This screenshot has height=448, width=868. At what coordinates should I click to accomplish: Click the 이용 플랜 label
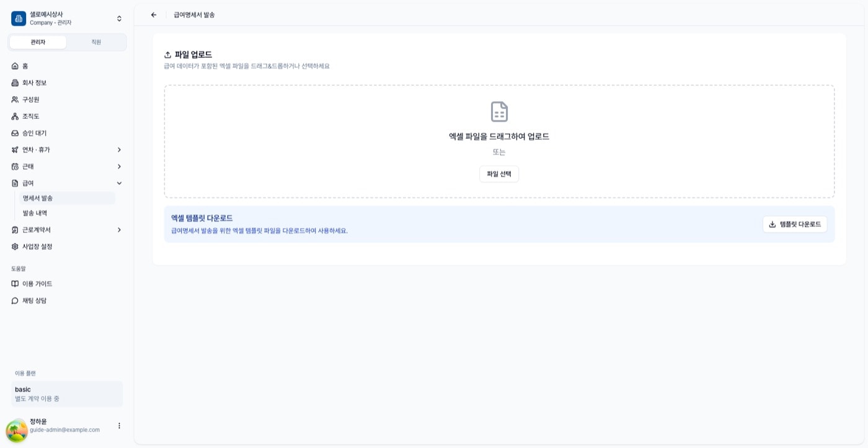[x=25, y=373]
